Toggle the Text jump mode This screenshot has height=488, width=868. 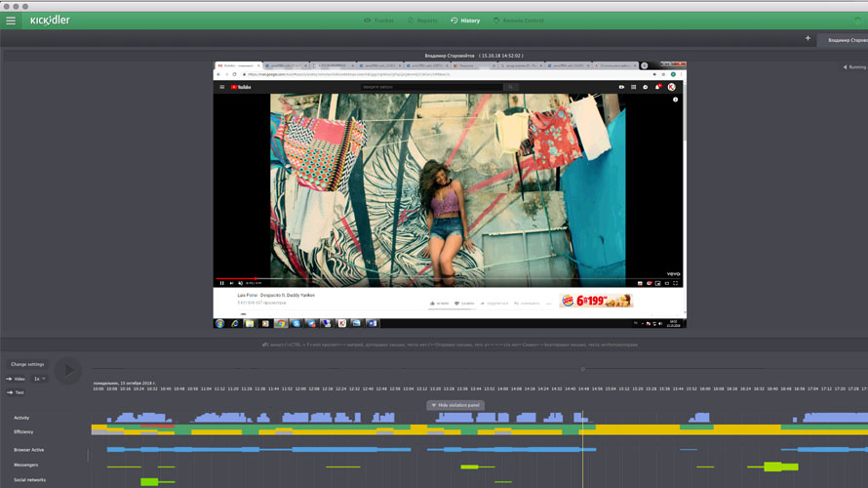[15, 392]
